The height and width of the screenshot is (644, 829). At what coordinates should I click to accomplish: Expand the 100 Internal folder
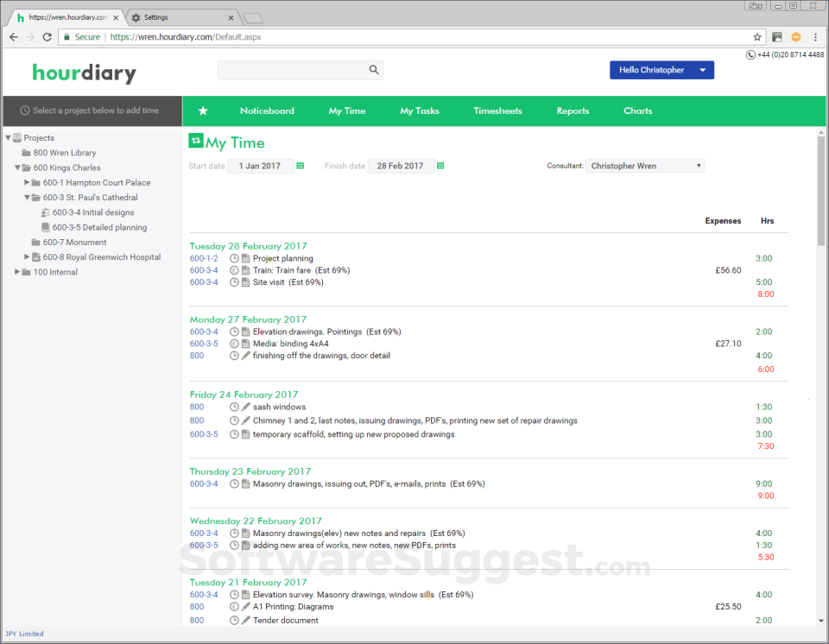[17, 272]
